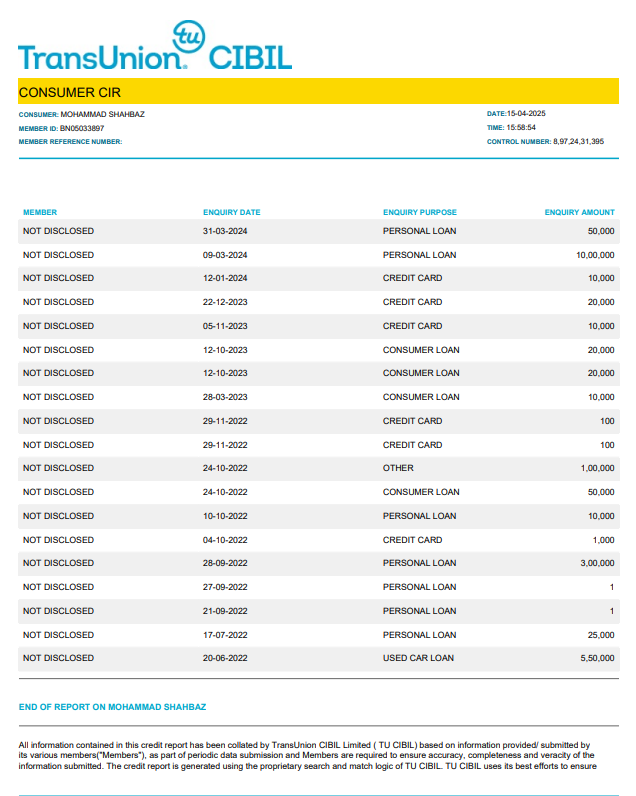Select the 5,50,000 enquiry amount

(x=597, y=658)
